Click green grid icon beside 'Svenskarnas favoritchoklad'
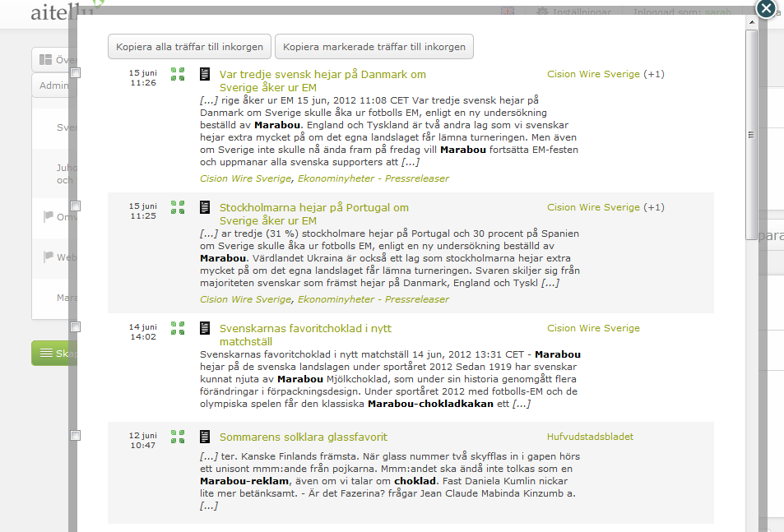Screen dimensions: 784x532 tap(178, 328)
